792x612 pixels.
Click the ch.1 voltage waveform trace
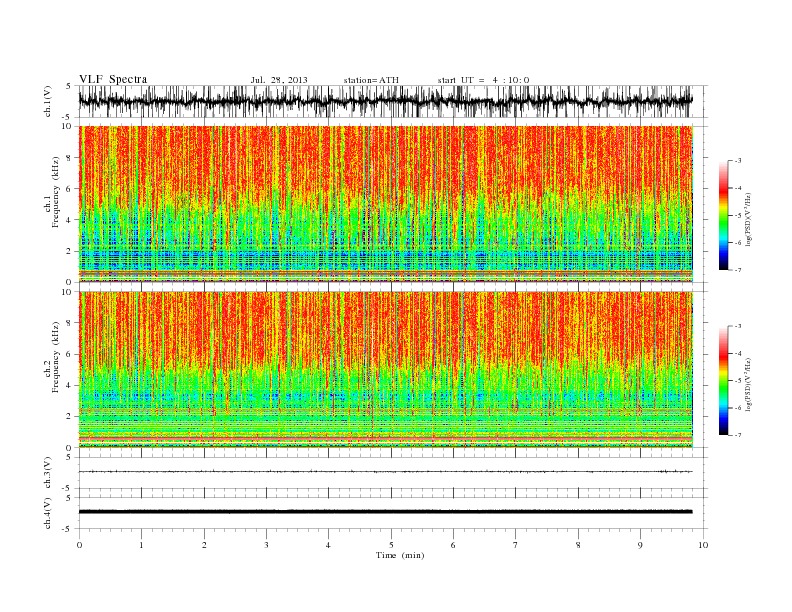click(x=385, y=101)
